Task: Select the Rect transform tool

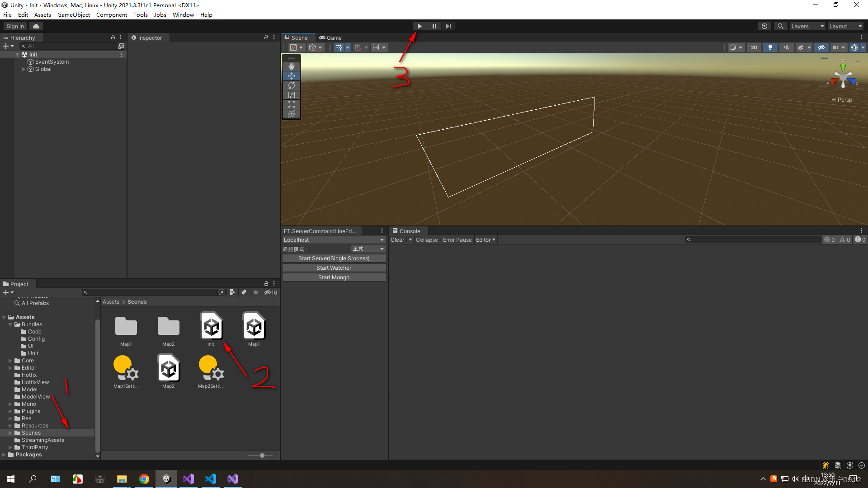Action: point(292,104)
